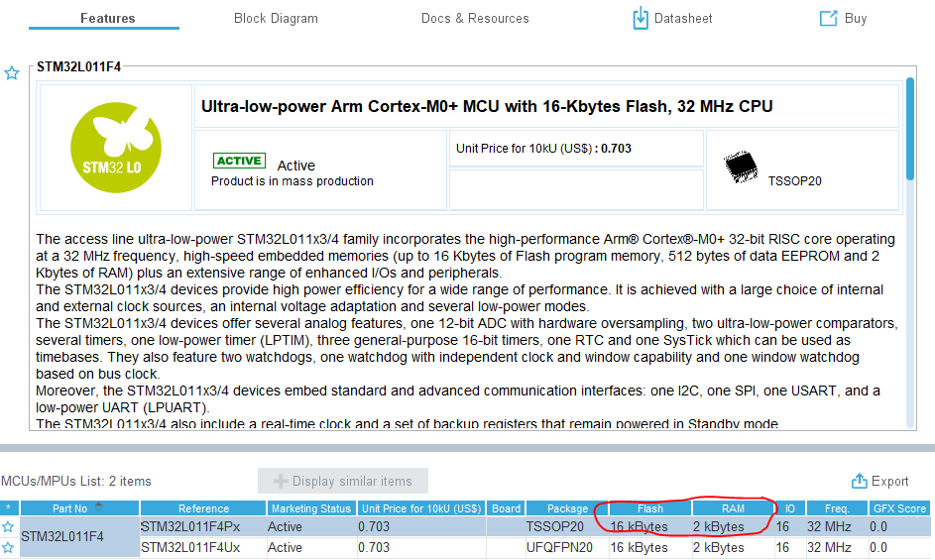
Task: Open the Docs & Resources tab
Action: (475, 19)
